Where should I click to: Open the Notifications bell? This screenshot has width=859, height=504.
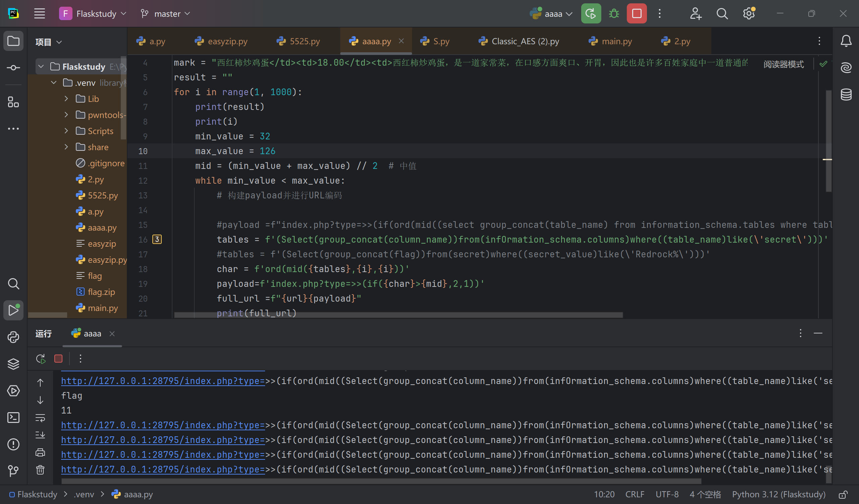point(846,41)
